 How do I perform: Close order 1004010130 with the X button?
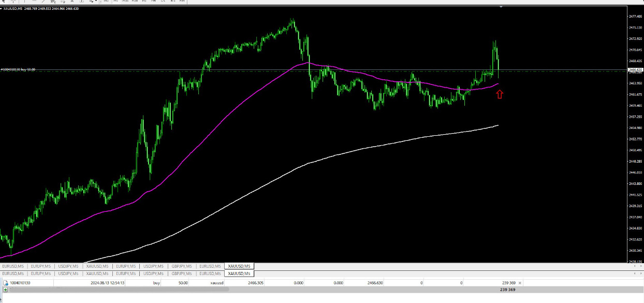click(x=520, y=283)
